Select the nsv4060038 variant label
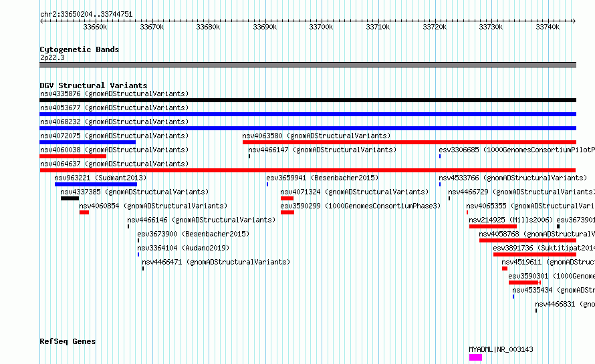Image resolution: width=595 pixels, height=364 pixels. tap(114, 150)
